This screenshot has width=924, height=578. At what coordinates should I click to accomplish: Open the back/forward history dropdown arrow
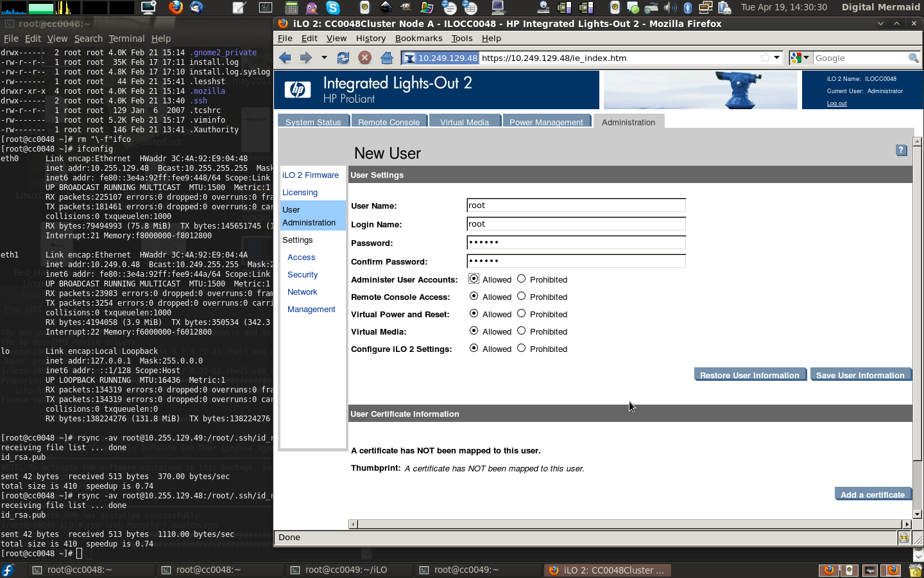pyautogui.click(x=324, y=58)
